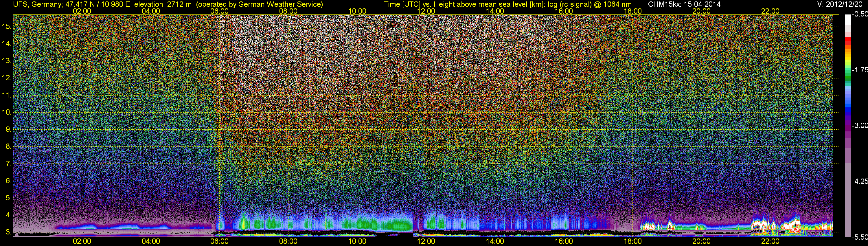Click the height axis label "6."
868x246 pixels.
pos(8,181)
